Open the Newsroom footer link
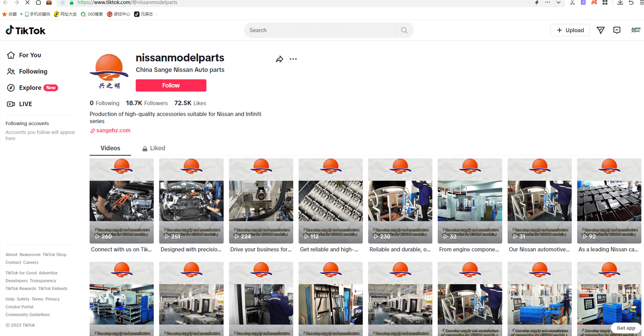This screenshot has width=644, height=336. [x=30, y=255]
